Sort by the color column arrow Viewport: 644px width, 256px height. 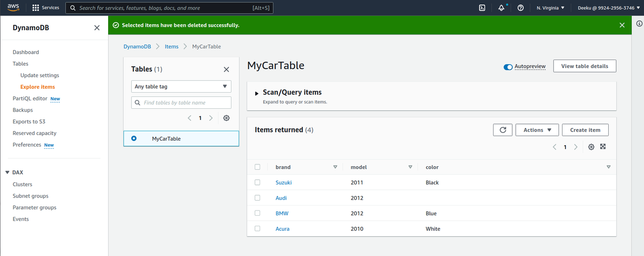[x=608, y=167]
